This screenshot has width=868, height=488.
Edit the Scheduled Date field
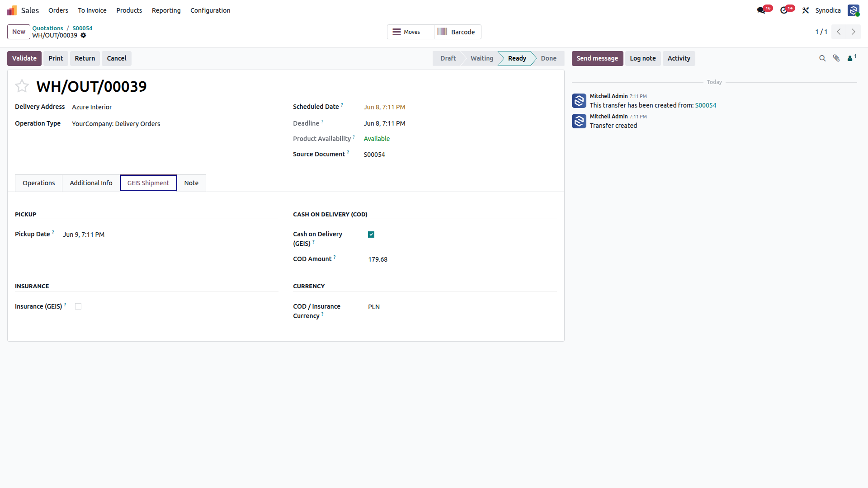[460, 107]
